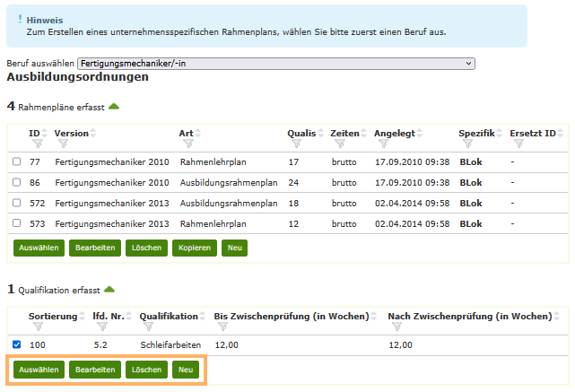
Task: Click filter icon under Bis Zwischenprüfung column
Action: point(223,327)
